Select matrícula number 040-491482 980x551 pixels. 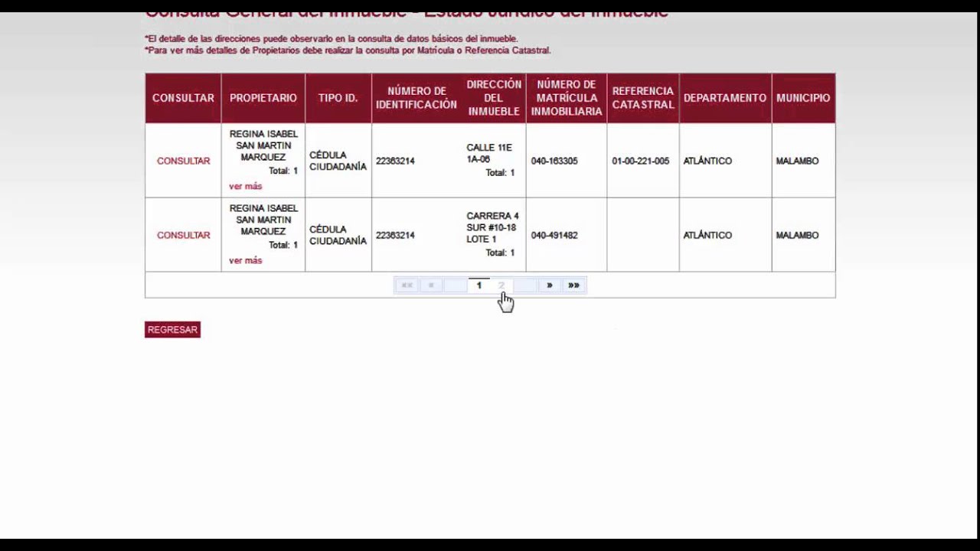click(x=554, y=235)
